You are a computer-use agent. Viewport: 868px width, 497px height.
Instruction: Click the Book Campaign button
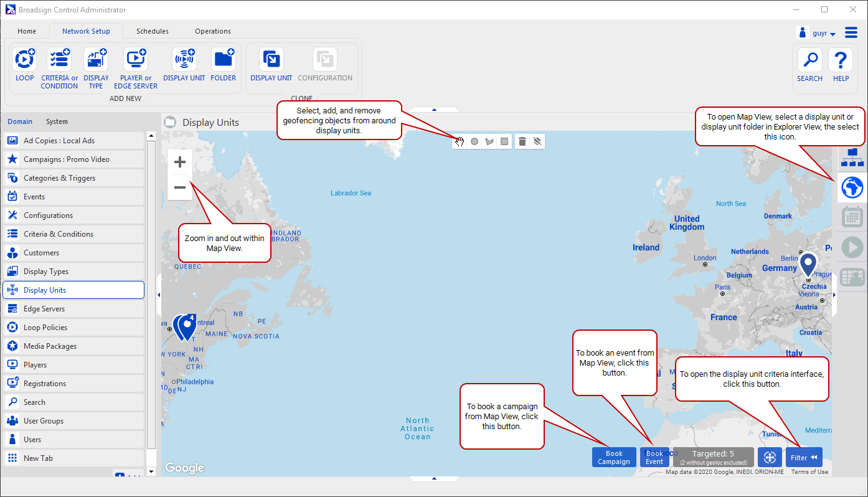[614, 458]
